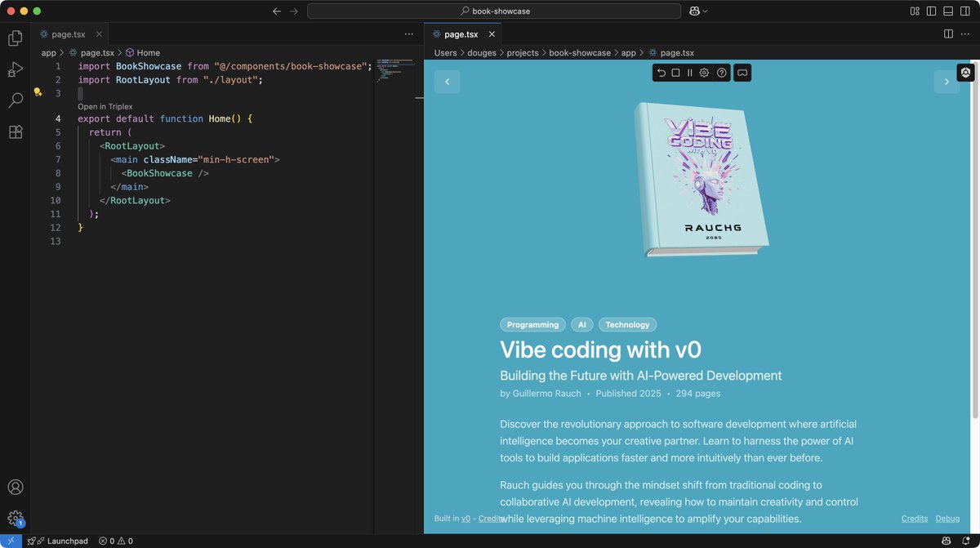Viewport: 980px width, 548px height.
Task: Open the 'Debug' link at bottom right
Action: pyautogui.click(x=947, y=519)
